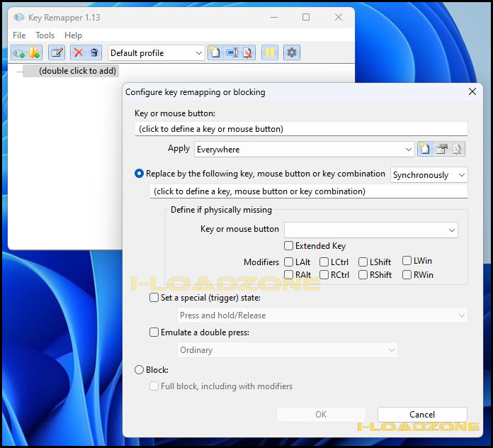Open the Ordinary double press dropdown

click(x=288, y=350)
